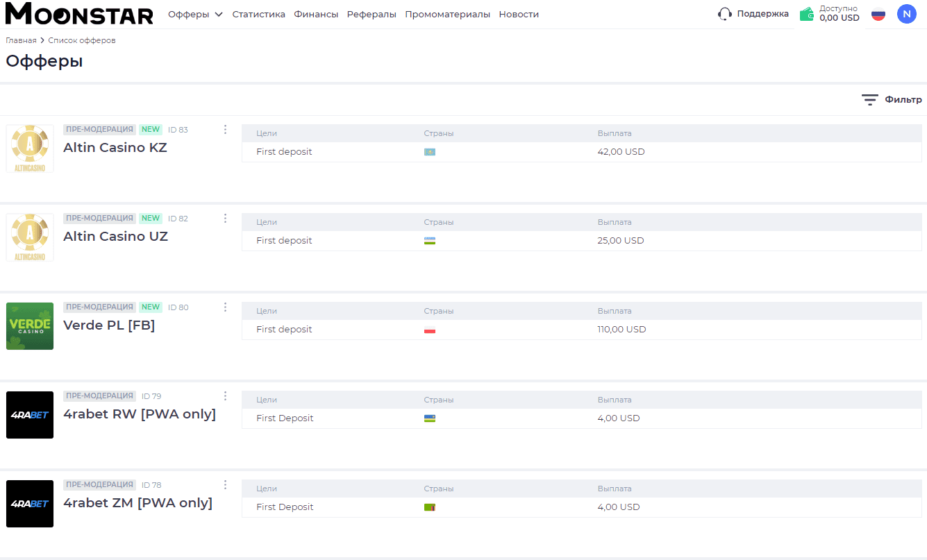
Task: Click the Kazakhstan flag icon
Action: coord(430,152)
